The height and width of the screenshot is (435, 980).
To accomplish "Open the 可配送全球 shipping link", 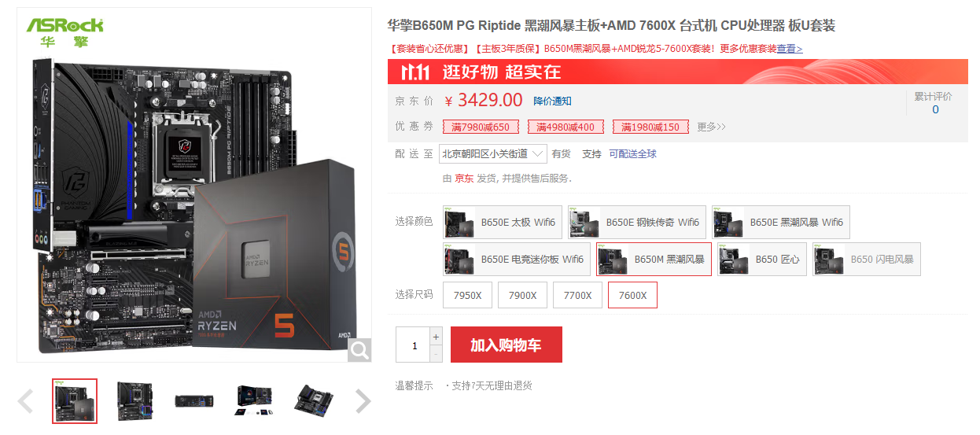I will (x=632, y=154).
